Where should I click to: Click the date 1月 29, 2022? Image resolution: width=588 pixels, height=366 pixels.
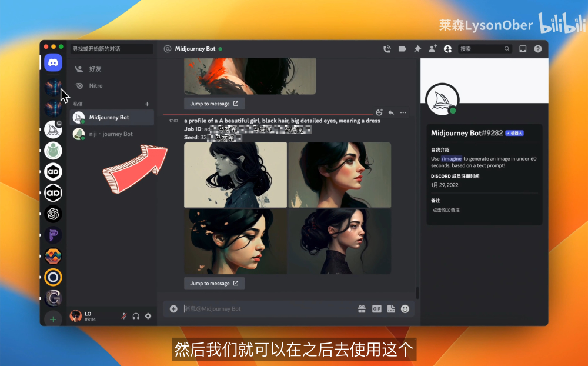[445, 185]
